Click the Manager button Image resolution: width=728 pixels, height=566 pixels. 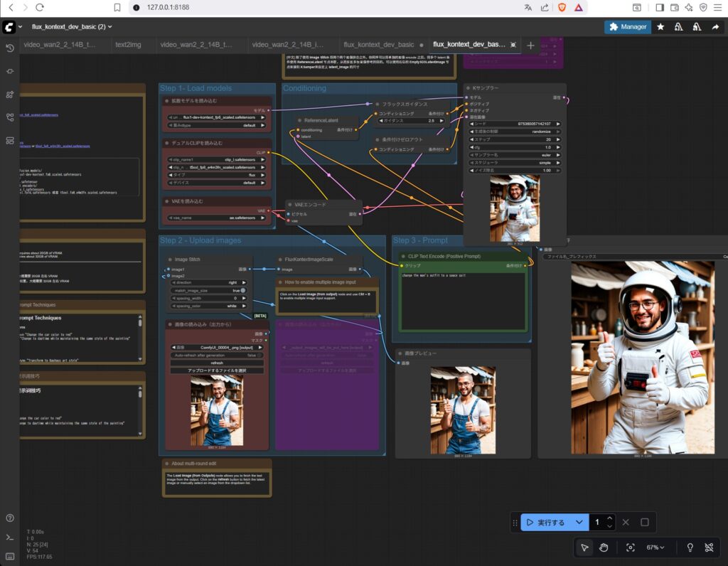[626, 27]
